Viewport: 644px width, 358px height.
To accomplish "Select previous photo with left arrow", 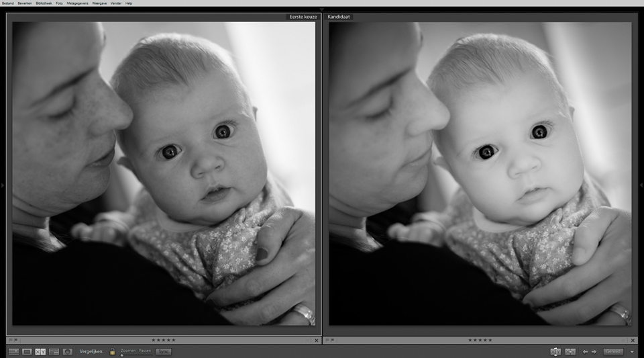I will click(585, 351).
